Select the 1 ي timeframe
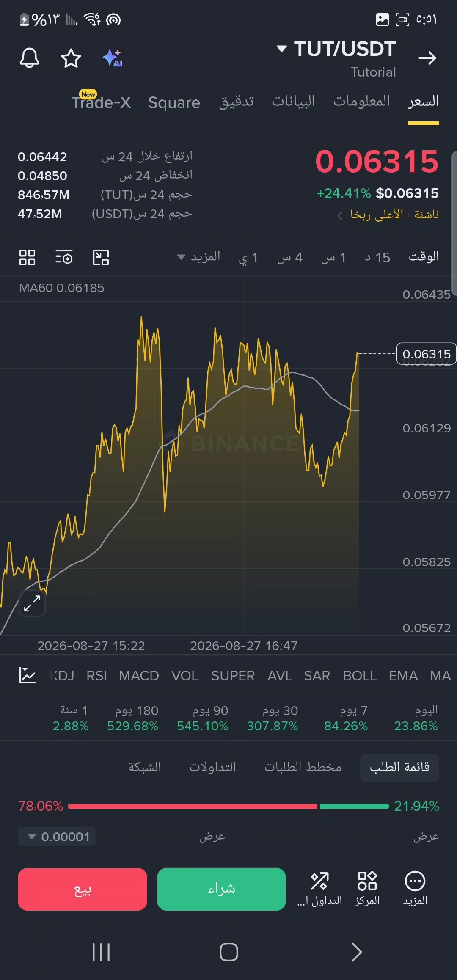Screen dimensions: 457x980 248,257
